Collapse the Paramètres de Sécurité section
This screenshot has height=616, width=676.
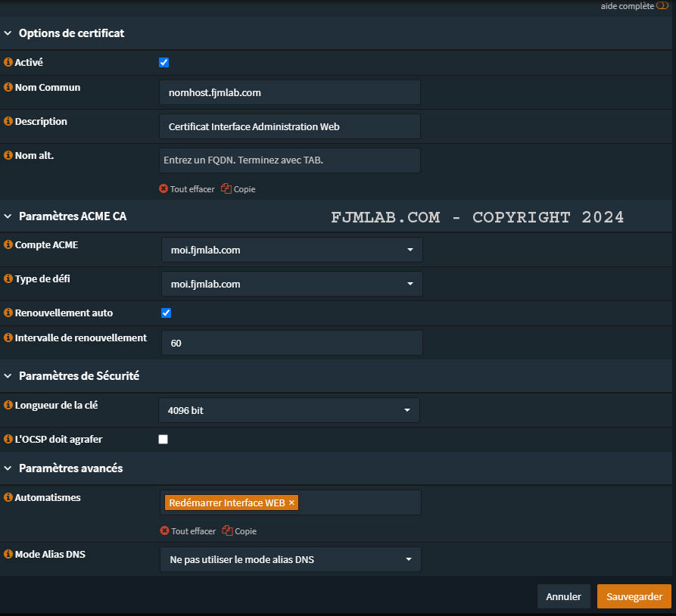(8, 376)
